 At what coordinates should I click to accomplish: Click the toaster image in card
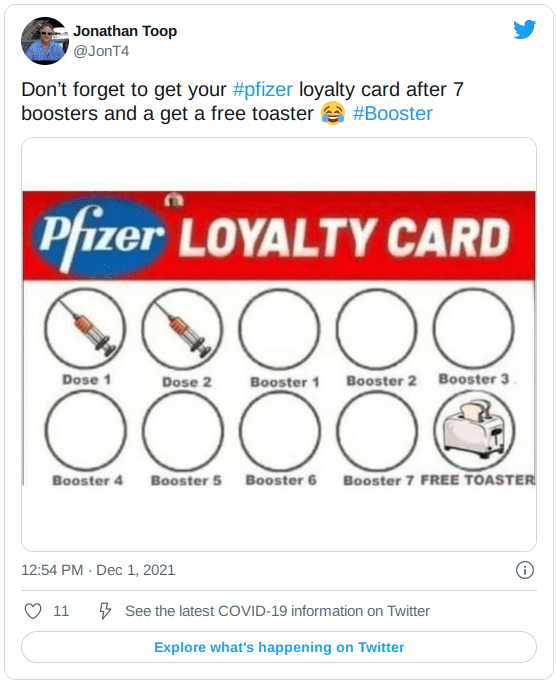(474, 429)
